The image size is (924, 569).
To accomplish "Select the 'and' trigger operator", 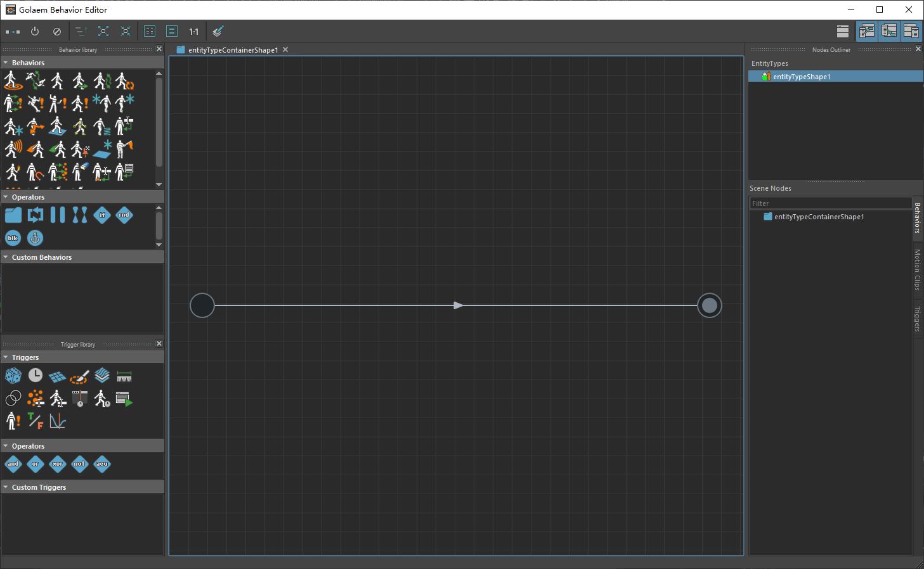I will coord(13,464).
